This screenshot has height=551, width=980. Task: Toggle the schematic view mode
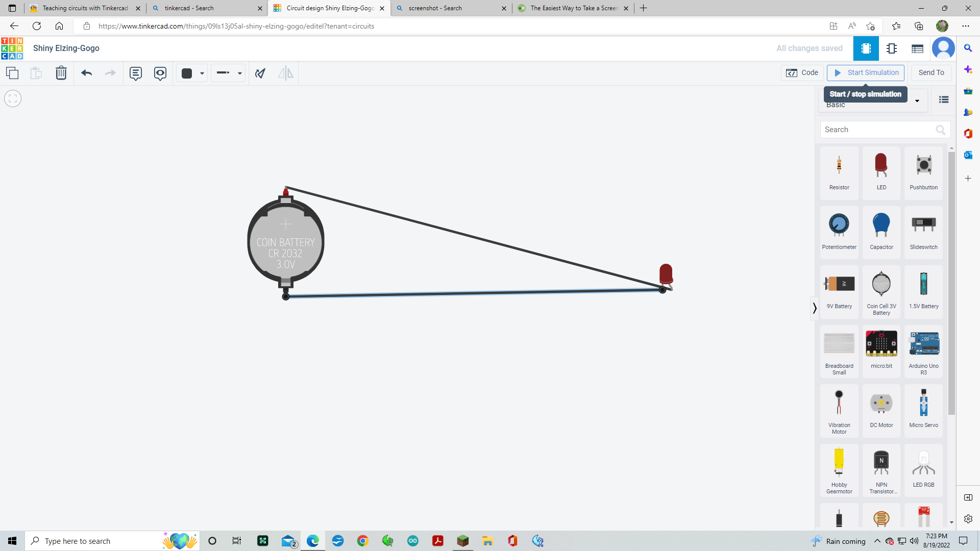point(892,48)
